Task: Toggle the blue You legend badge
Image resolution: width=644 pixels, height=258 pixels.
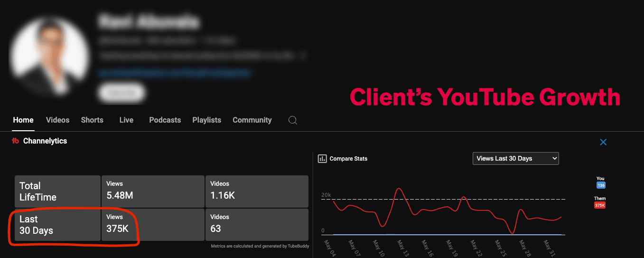Action: click(601, 185)
